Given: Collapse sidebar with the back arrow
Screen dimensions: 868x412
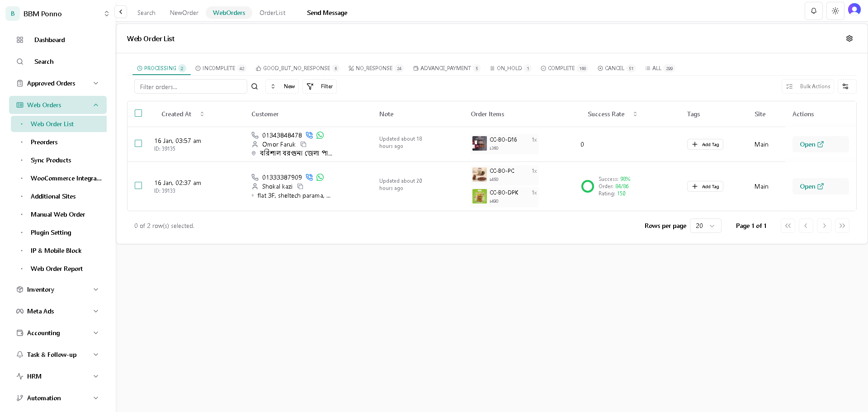Looking at the screenshot, I should click(x=121, y=12).
